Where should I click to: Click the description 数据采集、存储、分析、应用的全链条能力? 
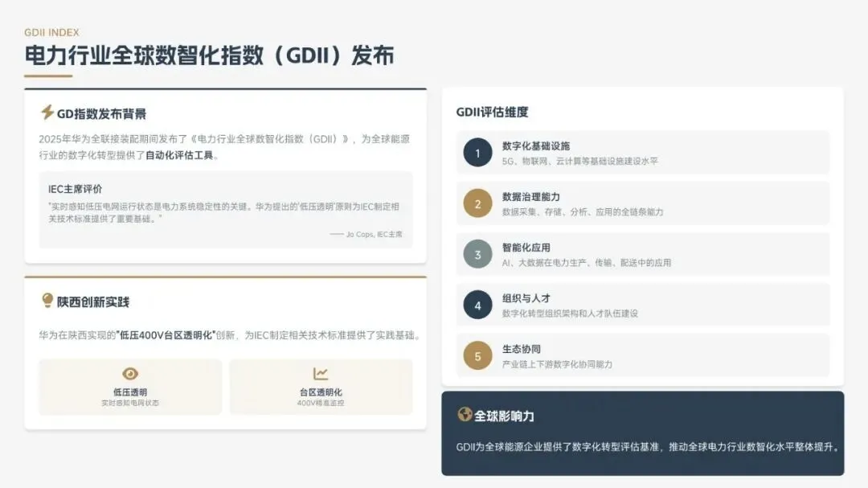[583, 211]
